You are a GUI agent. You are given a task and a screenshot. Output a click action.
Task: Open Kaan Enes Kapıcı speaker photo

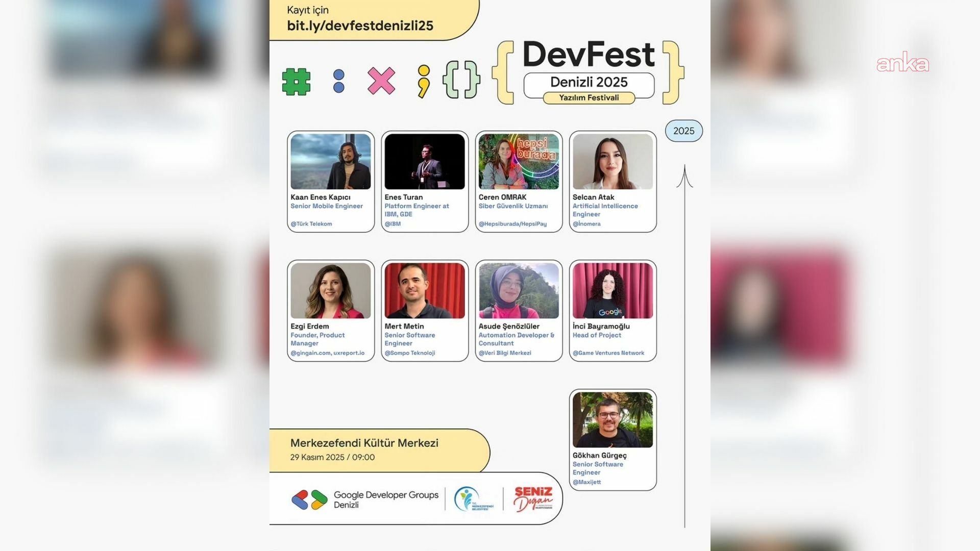pos(331,162)
